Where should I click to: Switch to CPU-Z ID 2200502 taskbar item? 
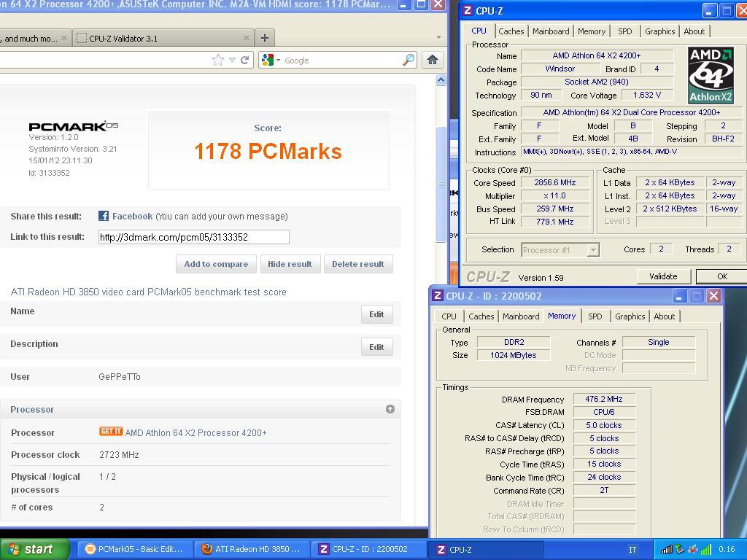(368, 550)
